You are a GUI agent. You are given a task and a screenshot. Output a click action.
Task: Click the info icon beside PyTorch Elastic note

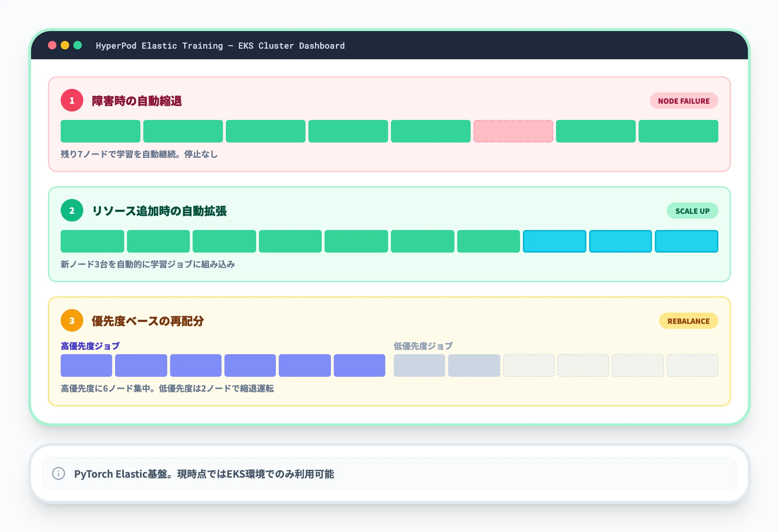(59, 473)
